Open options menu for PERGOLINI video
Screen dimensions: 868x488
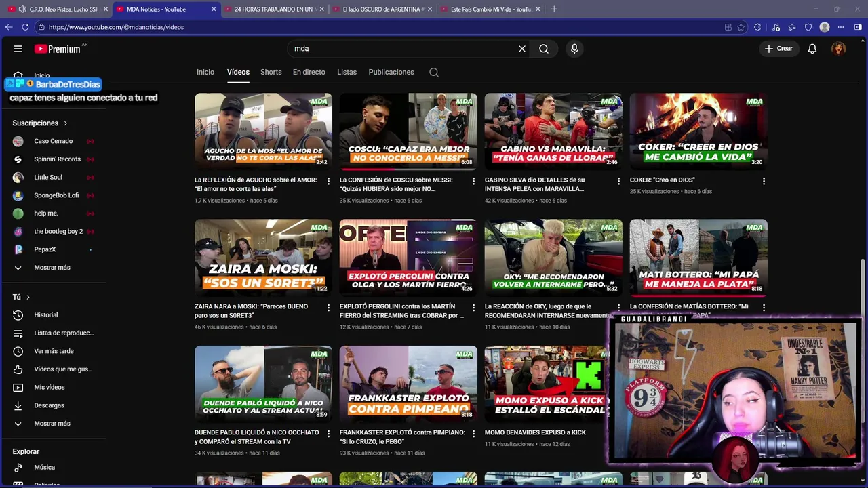coord(473,308)
